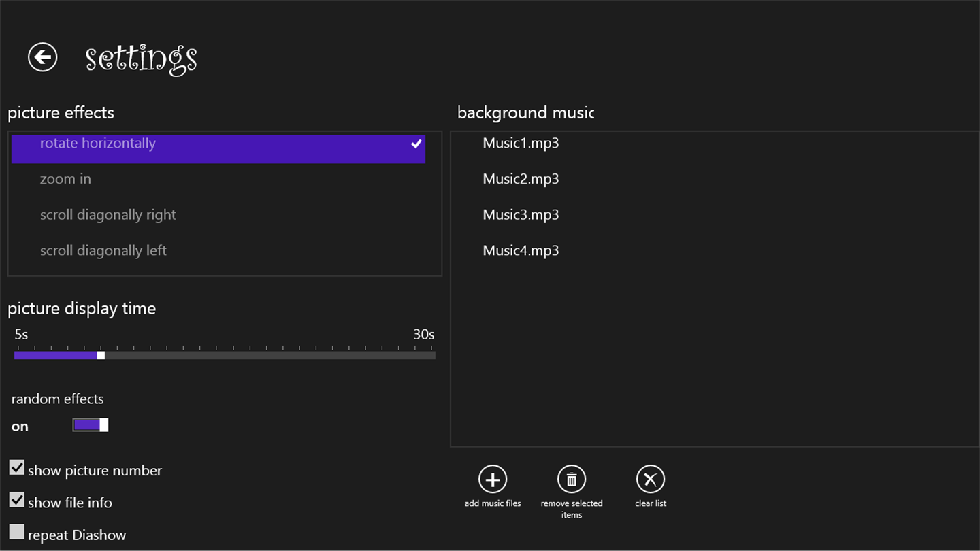Select scroll diagonally right effect
This screenshot has height=551, width=980.
coord(108,215)
